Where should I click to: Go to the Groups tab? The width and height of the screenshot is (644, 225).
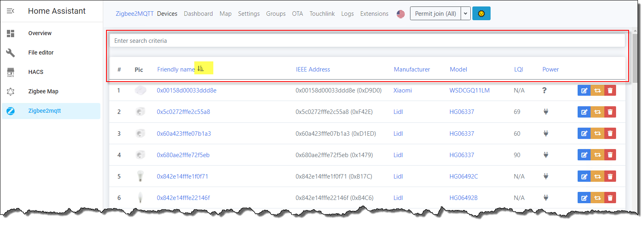[276, 14]
